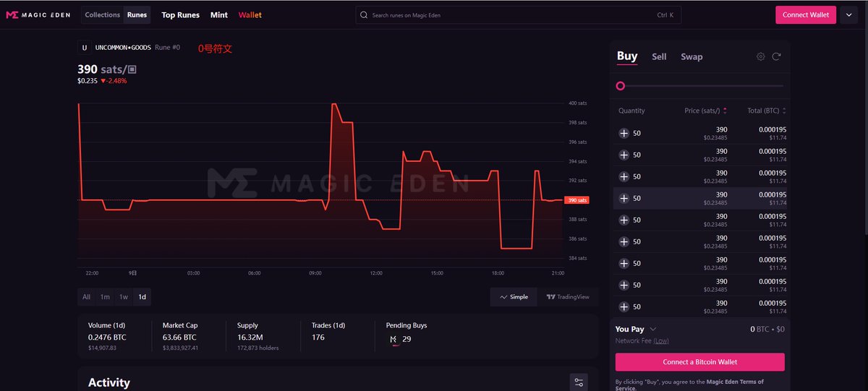This screenshot has width=868, height=391.
Task: Click the 0 BTC • $0 pay amount
Action: pos(767,329)
